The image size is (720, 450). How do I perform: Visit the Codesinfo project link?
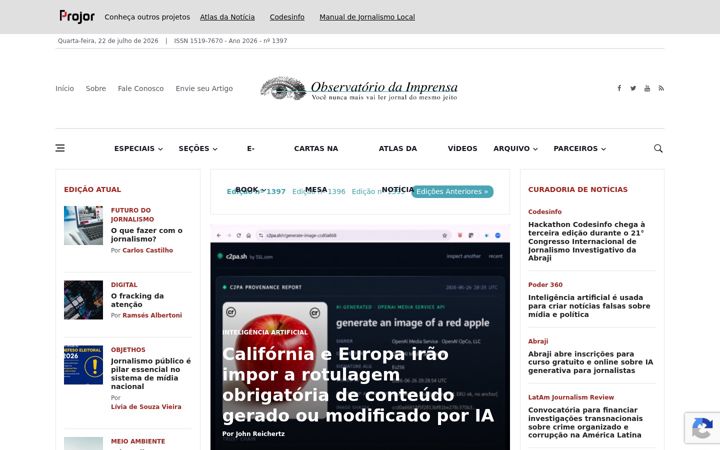click(x=287, y=17)
